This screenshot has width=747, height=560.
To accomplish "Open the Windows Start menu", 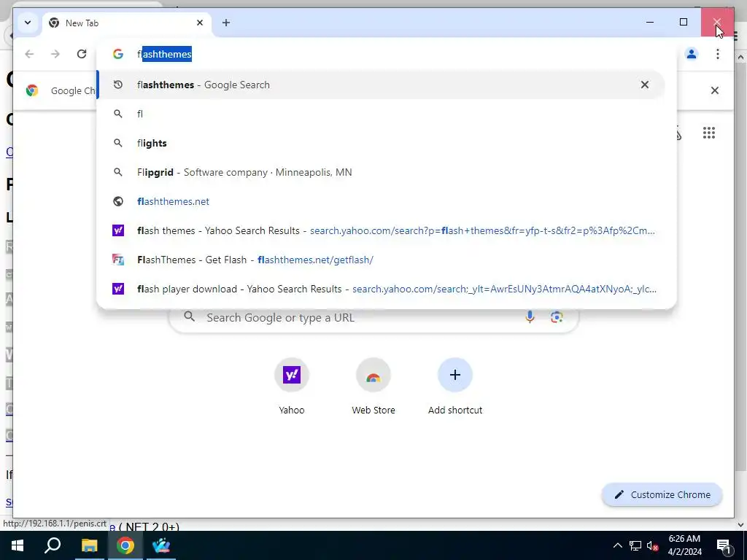I will (18, 545).
